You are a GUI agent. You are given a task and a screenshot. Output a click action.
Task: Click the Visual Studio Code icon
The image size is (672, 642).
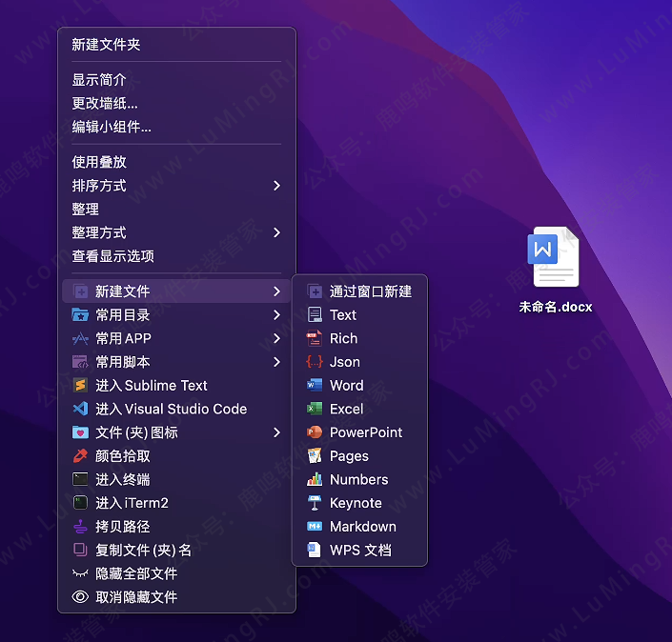(x=80, y=409)
